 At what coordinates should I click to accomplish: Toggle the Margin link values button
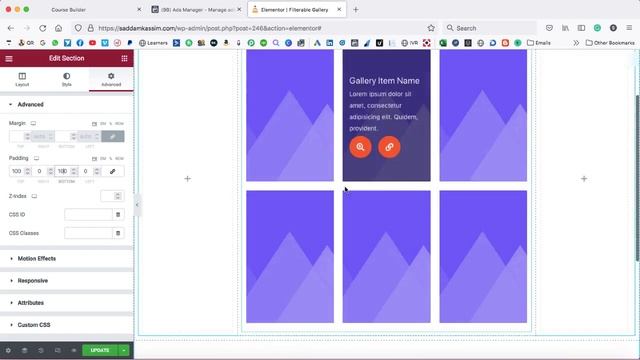coord(113,136)
